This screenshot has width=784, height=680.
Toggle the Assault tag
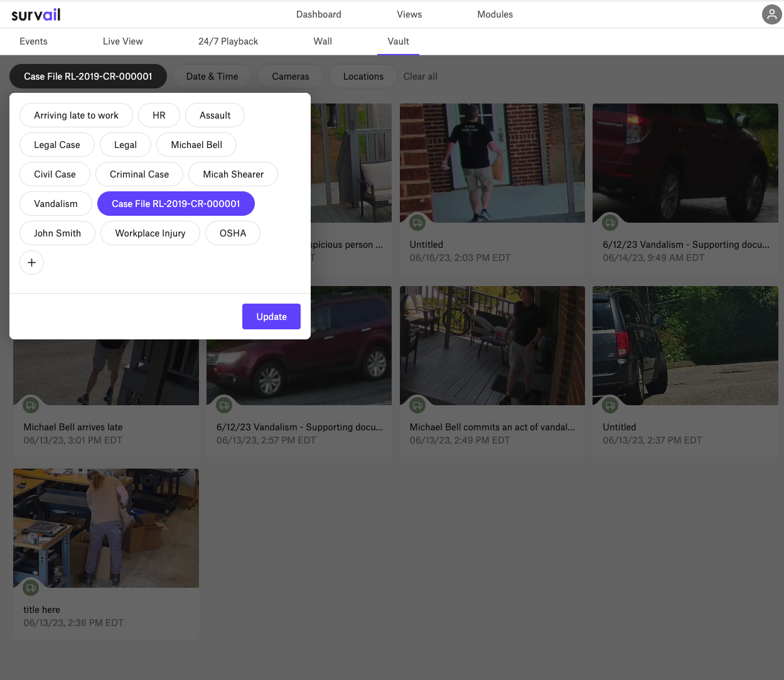tap(215, 115)
